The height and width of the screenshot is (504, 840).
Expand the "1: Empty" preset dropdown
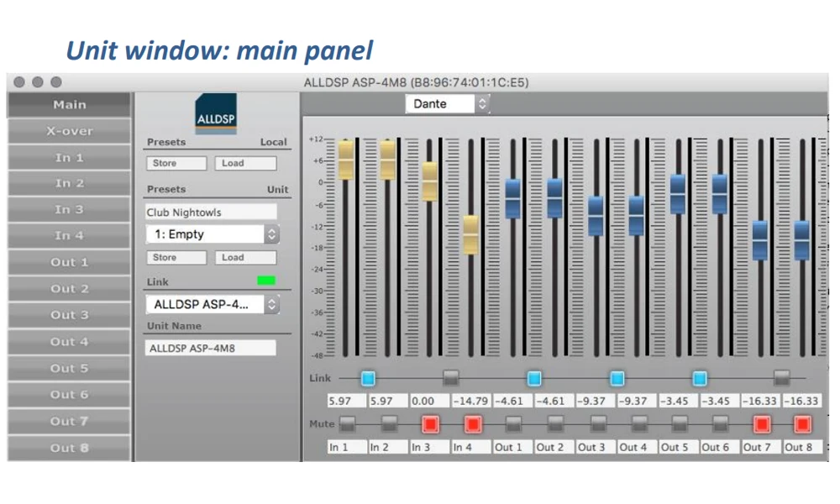(x=213, y=234)
